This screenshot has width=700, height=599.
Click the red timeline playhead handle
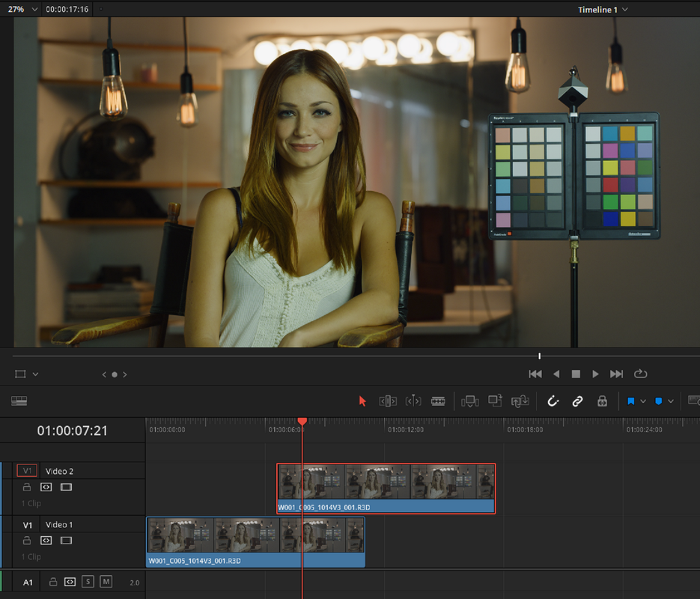[x=302, y=422]
